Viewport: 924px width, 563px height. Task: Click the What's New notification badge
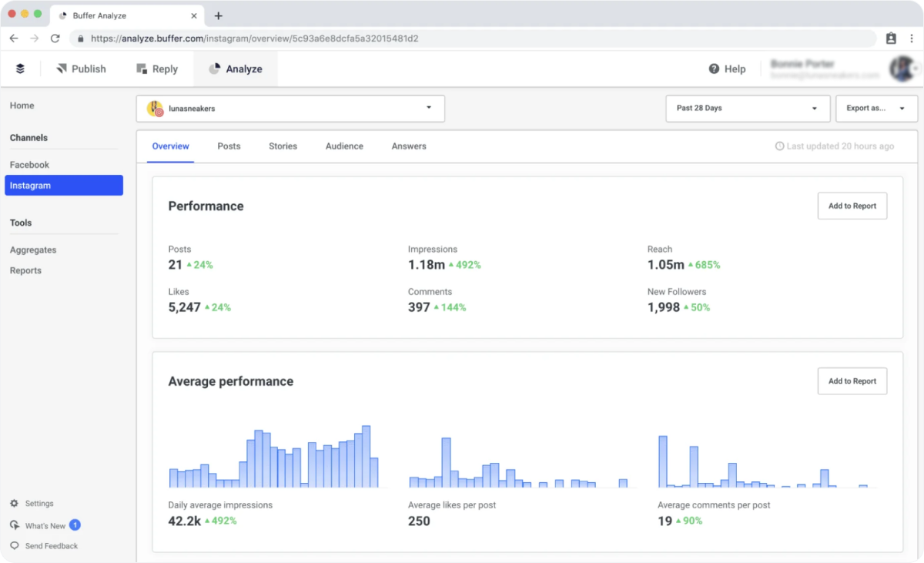(x=75, y=525)
